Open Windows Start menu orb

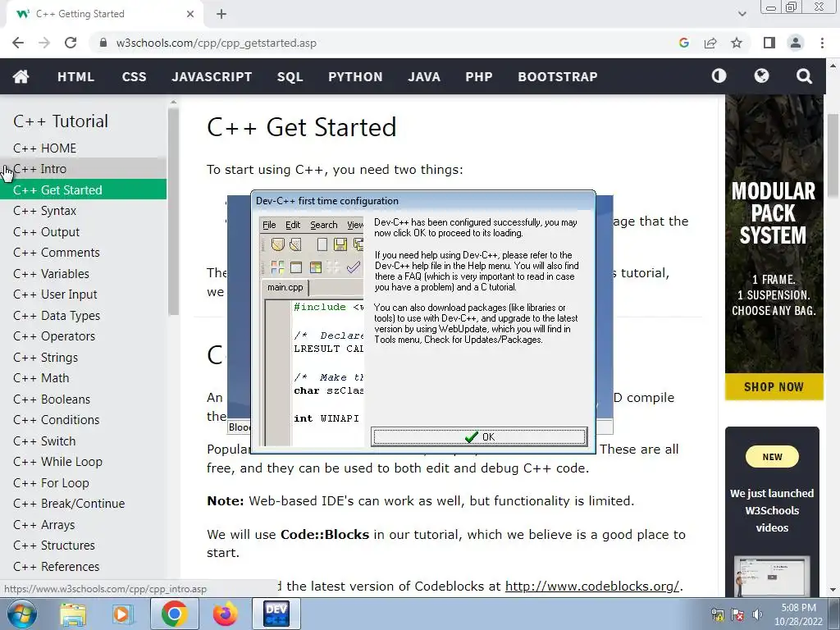22,614
